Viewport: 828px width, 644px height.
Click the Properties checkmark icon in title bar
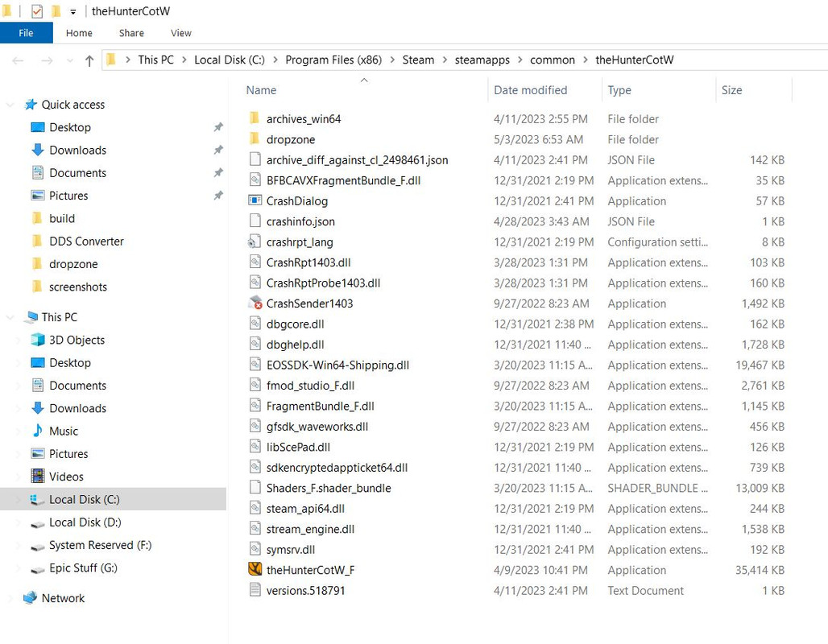pyautogui.click(x=37, y=10)
